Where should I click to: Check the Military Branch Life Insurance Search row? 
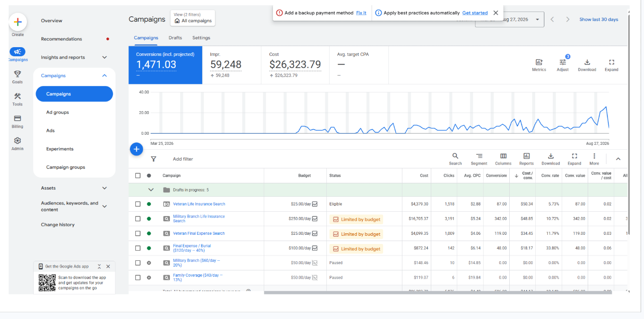pos(138,218)
